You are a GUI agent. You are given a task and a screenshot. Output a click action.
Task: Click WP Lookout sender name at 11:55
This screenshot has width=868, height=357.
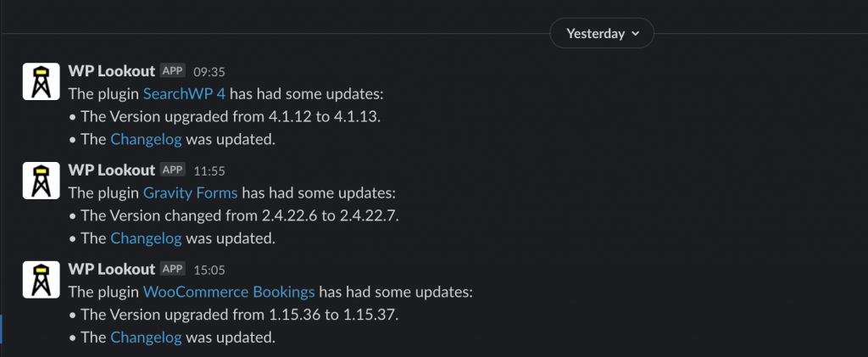pyautogui.click(x=112, y=170)
